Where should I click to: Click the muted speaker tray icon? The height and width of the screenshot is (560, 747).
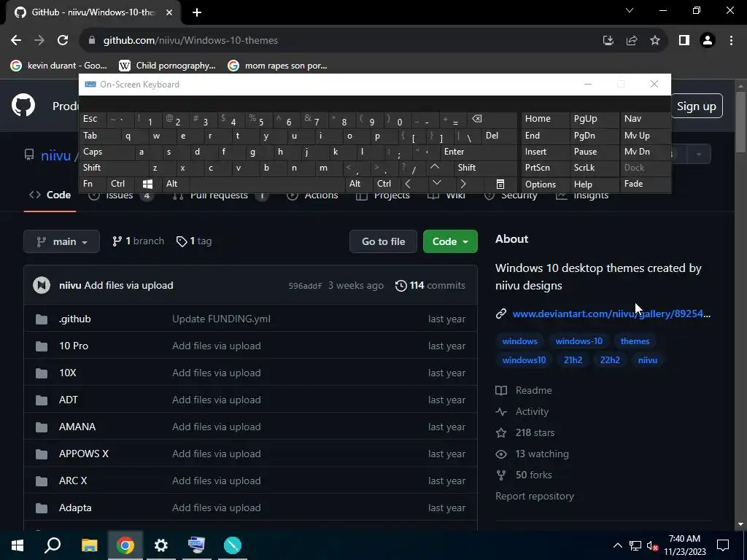point(652,545)
